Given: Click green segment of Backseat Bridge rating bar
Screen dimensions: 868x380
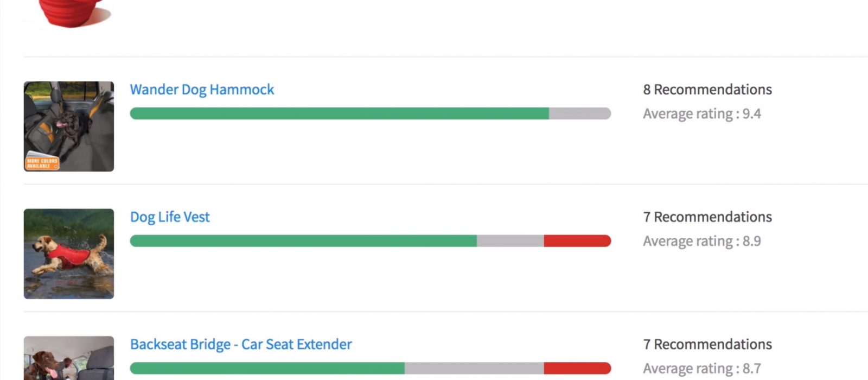Looking at the screenshot, I should click(267, 369).
